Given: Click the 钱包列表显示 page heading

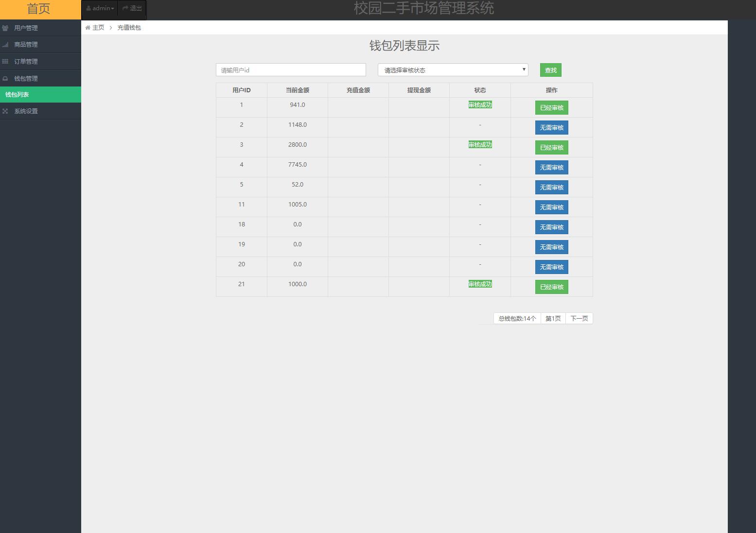Looking at the screenshot, I should tap(404, 46).
